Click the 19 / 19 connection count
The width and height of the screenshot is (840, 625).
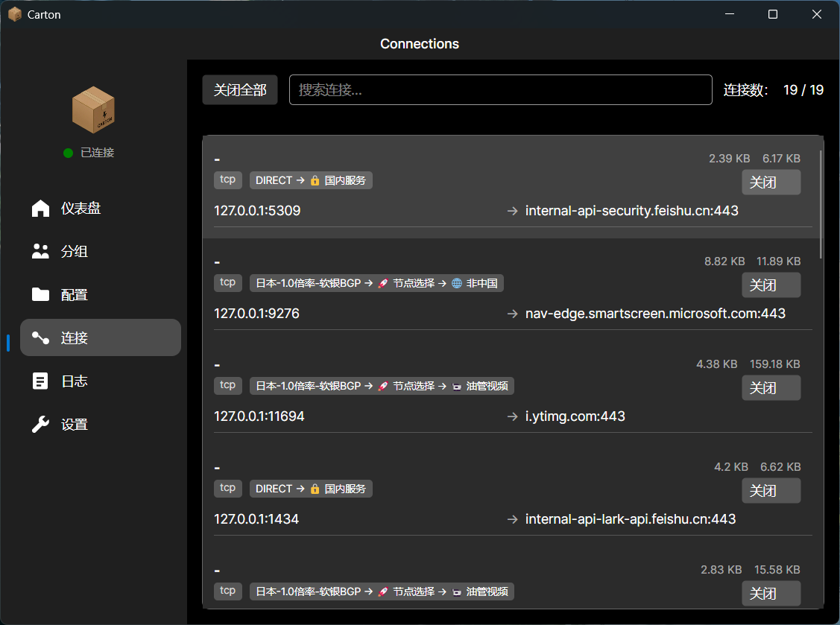click(x=803, y=90)
